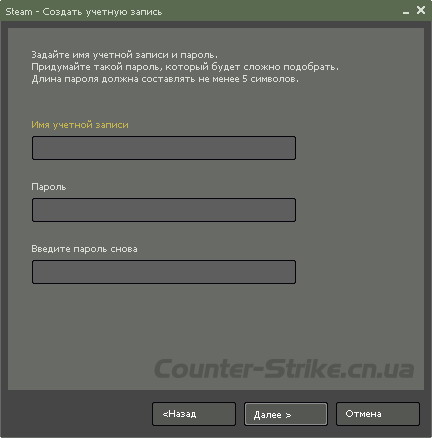432x438 pixels.
Task: Click the yellow Имя учетной записи label
Action: point(80,125)
